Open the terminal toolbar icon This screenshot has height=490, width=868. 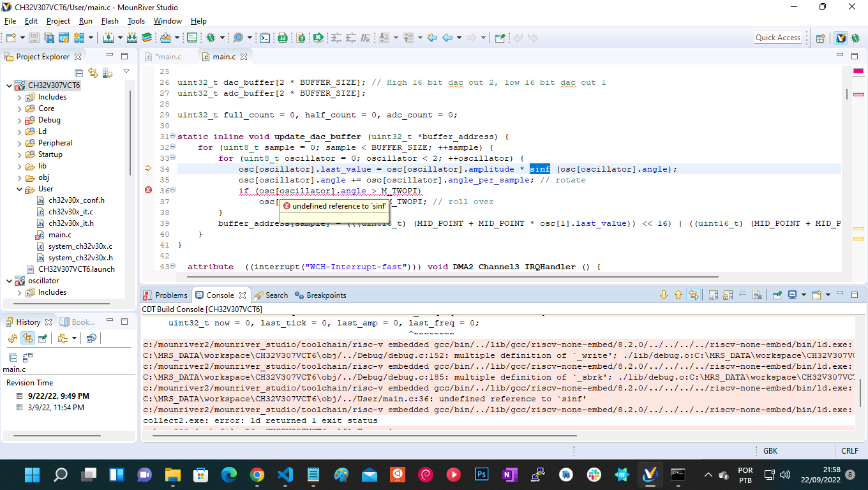click(x=264, y=38)
